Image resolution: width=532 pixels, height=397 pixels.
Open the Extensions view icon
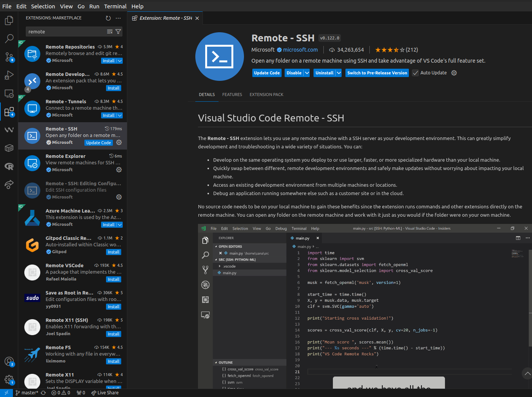pos(9,112)
